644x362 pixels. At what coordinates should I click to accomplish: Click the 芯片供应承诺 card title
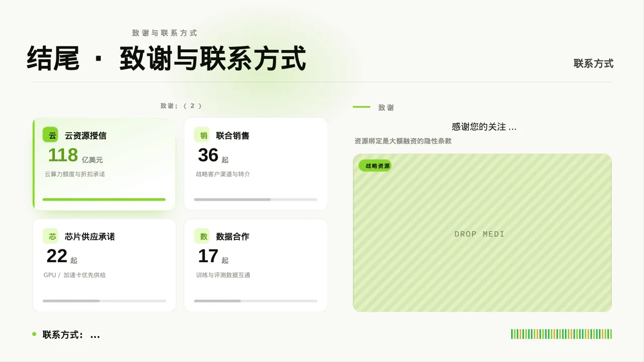point(90,237)
